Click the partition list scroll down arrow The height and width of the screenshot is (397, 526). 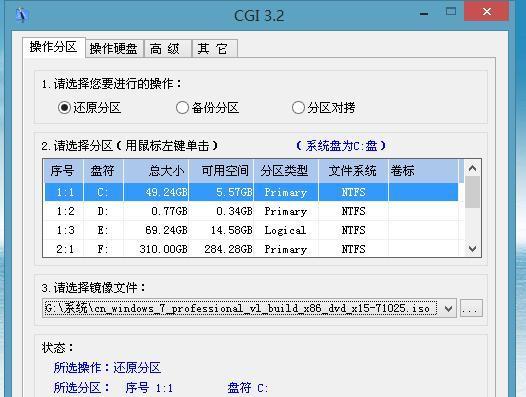[472, 249]
